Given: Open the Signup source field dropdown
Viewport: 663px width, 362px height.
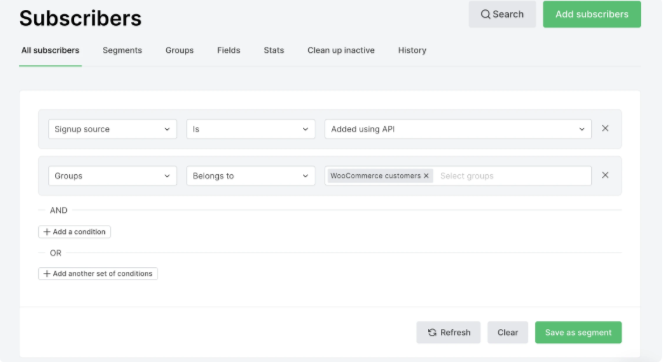Looking at the screenshot, I should (112, 129).
